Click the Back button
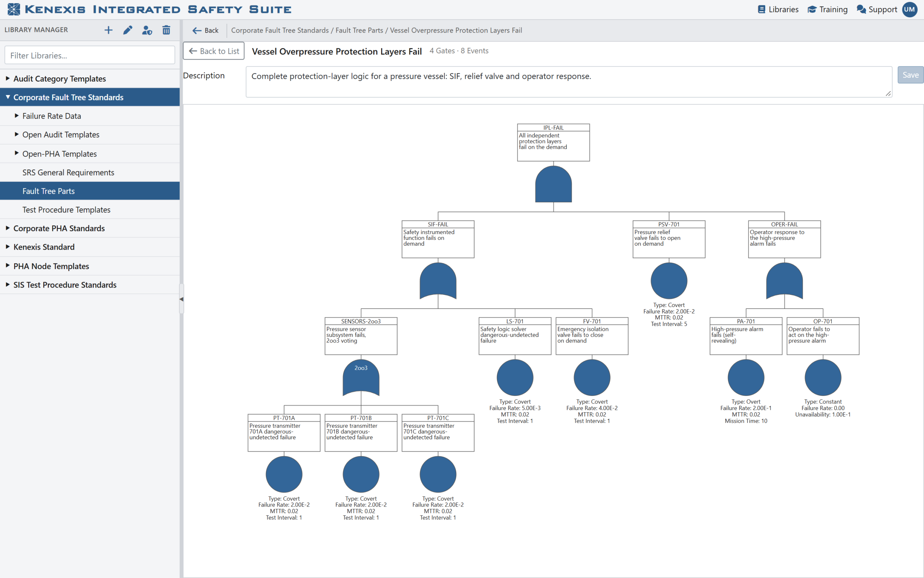Viewport: 924px width, 578px height. pyautogui.click(x=205, y=30)
